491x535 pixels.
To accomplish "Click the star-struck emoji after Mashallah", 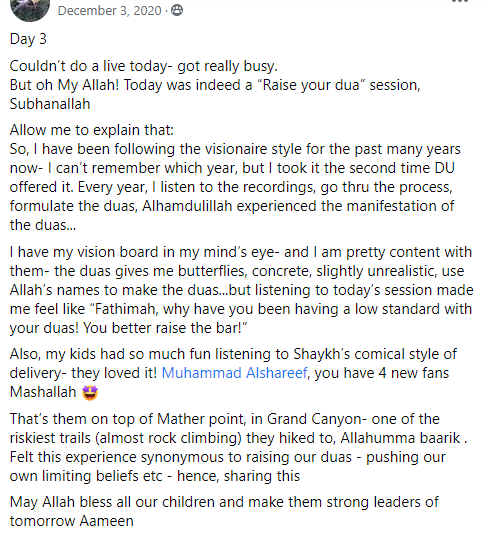I will pyautogui.click(x=90, y=392).
